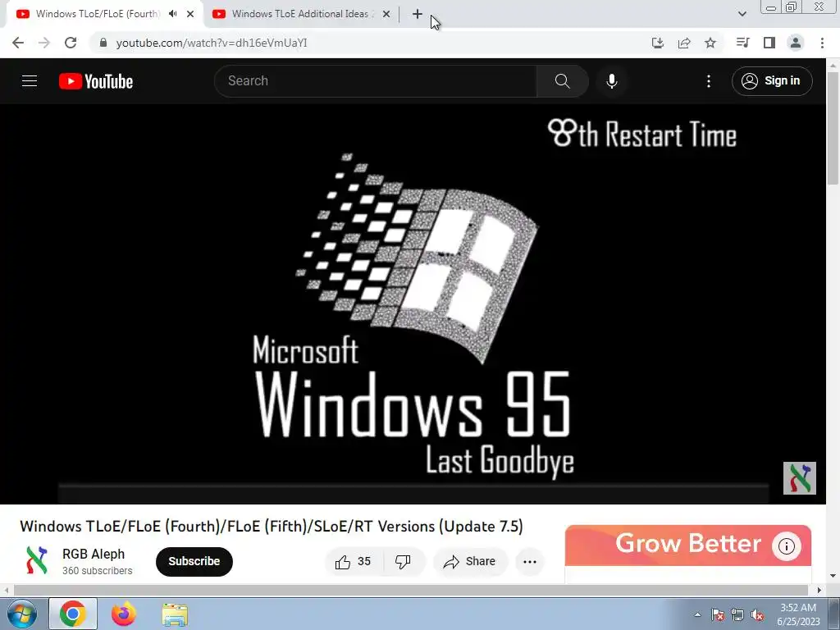Viewport: 840px width, 630px height.
Task: Show hidden system tray icons
Action: coord(697,614)
